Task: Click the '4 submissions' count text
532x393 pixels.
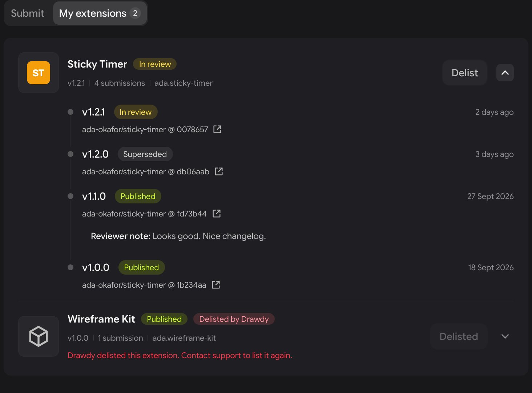Action: (120, 83)
